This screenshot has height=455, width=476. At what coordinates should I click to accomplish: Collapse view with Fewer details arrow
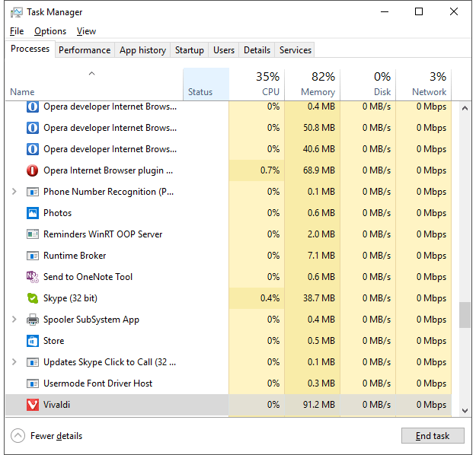(18, 436)
